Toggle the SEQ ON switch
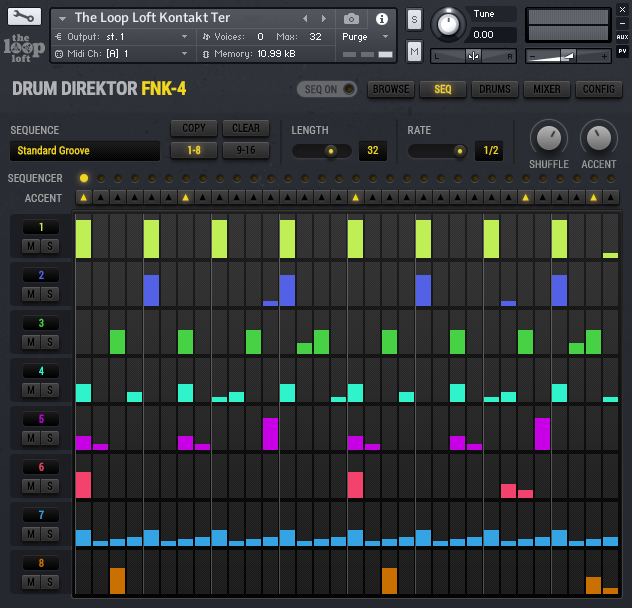632x608 pixels. (x=328, y=89)
